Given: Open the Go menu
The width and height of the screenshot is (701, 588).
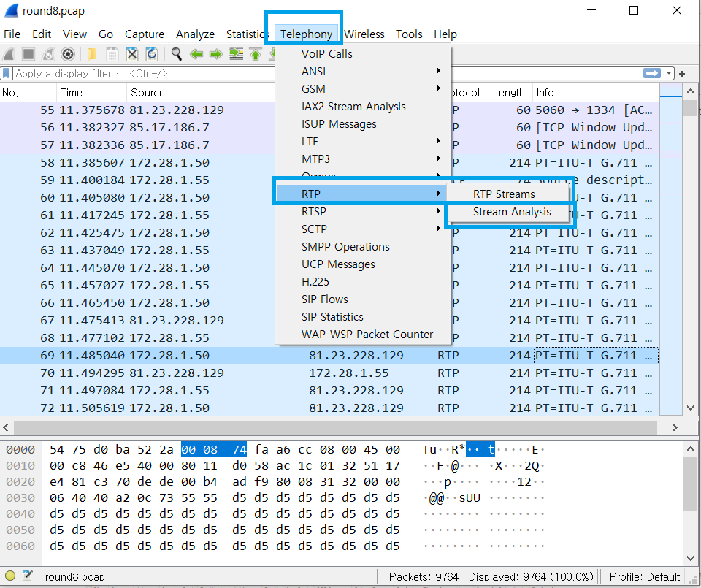Looking at the screenshot, I should pos(106,34).
